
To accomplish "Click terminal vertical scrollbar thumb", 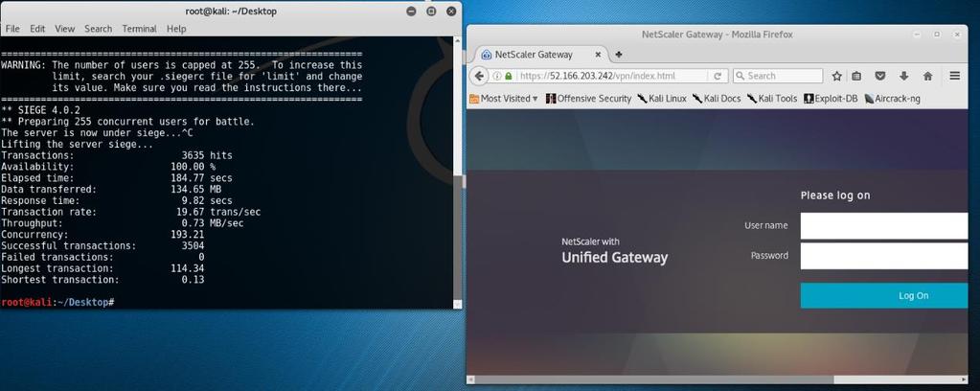I will tap(458, 238).
